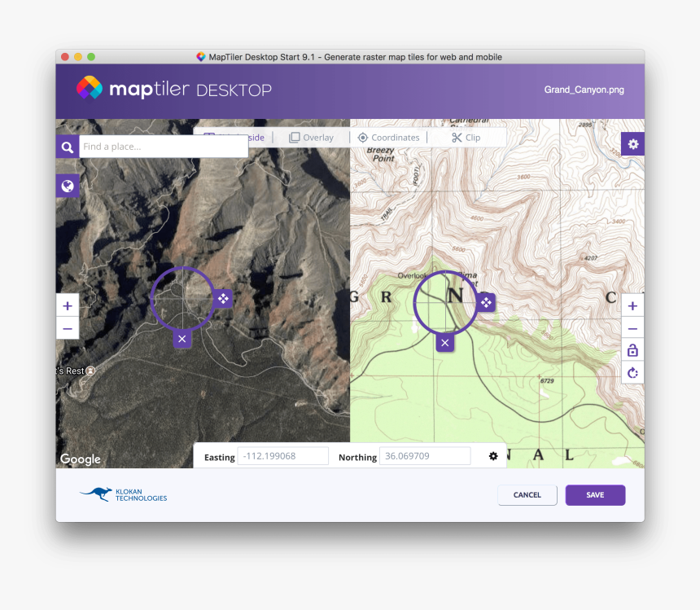Maximize the window with green button
This screenshot has width=700, height=610.
tap(91, 57)
